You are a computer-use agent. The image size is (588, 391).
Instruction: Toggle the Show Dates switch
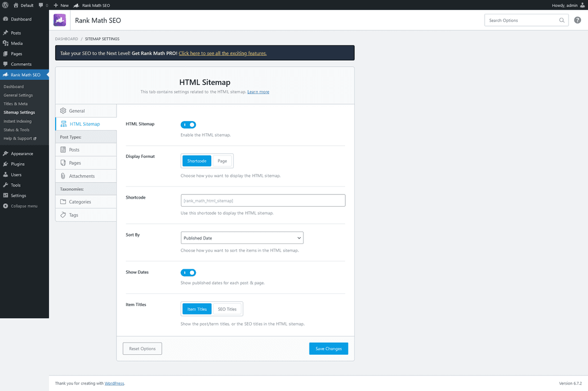188,273
